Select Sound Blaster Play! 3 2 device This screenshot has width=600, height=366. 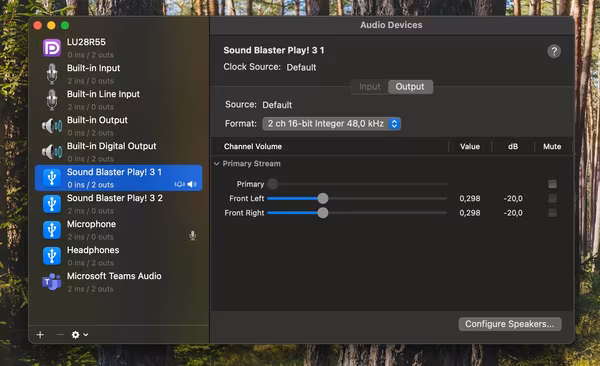[119, 204]
